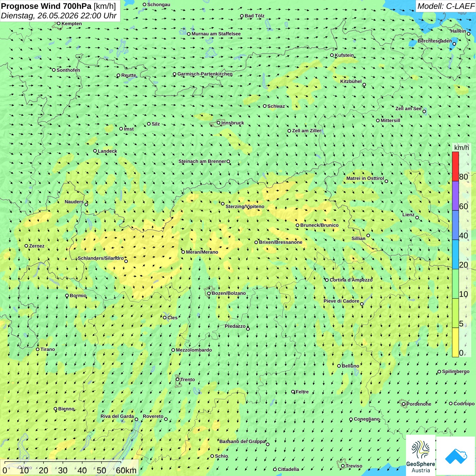
Task: Click the Brixen/Bressanone label
Action: (x=280, y=242)
